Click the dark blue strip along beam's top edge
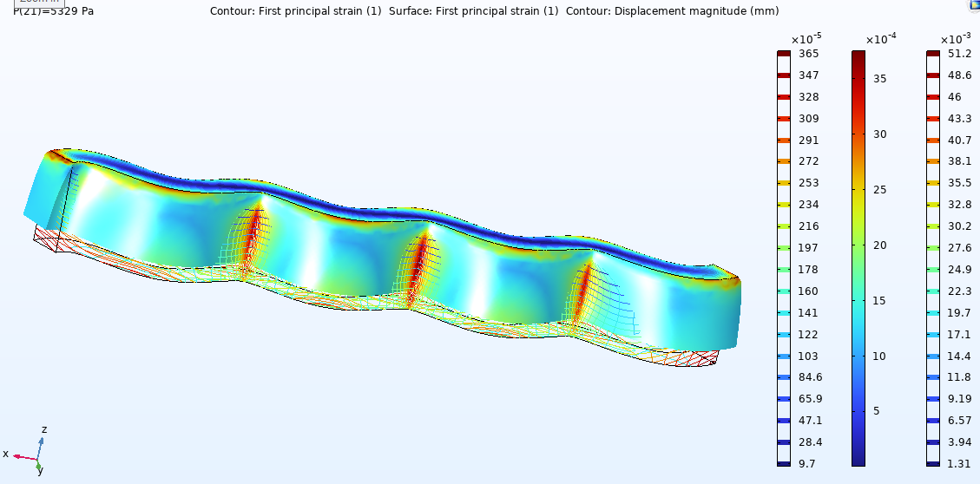The height and width of the screenshot is (484, 980). 391,213
